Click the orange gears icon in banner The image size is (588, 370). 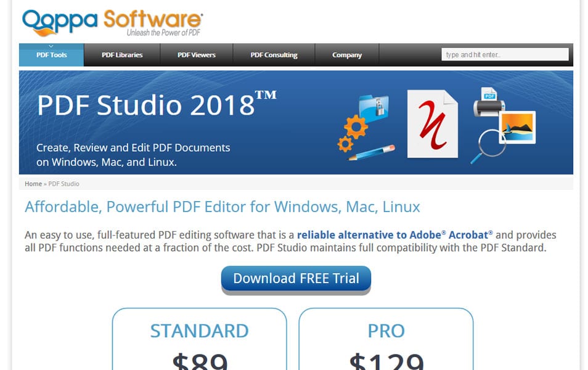pos(351,133)
